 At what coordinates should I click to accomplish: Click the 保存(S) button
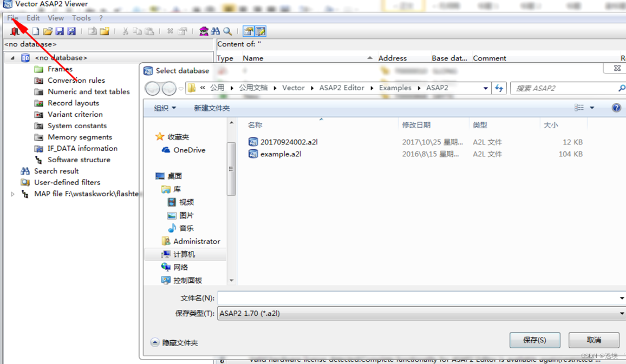534,340
